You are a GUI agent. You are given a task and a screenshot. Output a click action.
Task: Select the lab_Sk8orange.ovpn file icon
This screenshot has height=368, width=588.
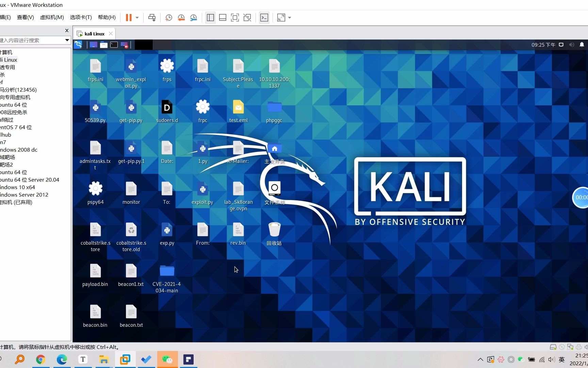(238, 196)
